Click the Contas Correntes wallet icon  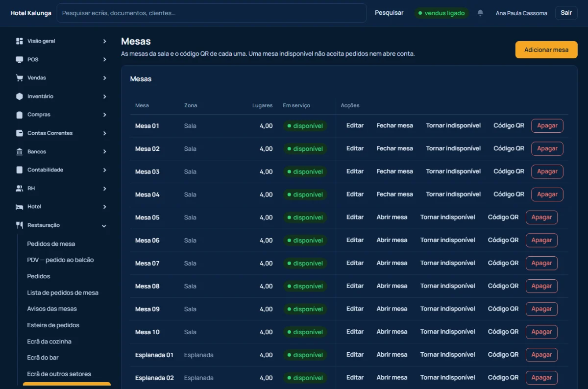pos(20,133)
